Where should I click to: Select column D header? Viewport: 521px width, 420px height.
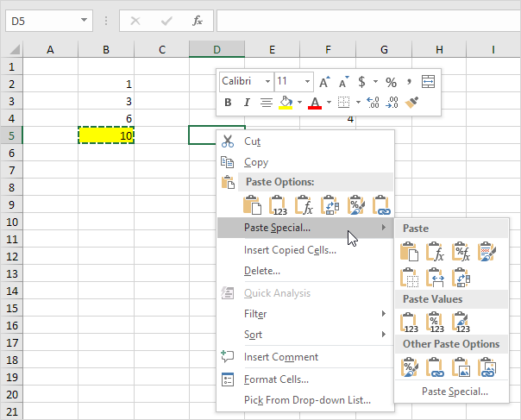coord(217,49)
